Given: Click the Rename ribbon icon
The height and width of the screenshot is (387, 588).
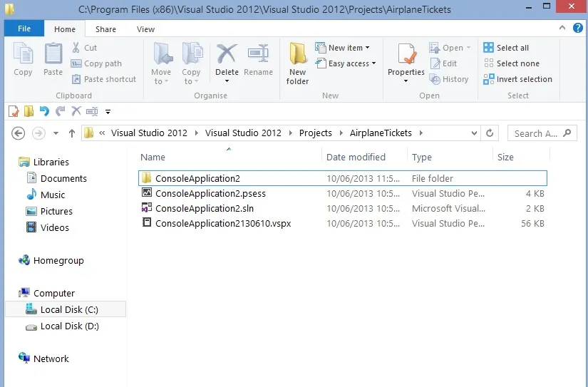Looking at the screenshot, I should 259,53.
